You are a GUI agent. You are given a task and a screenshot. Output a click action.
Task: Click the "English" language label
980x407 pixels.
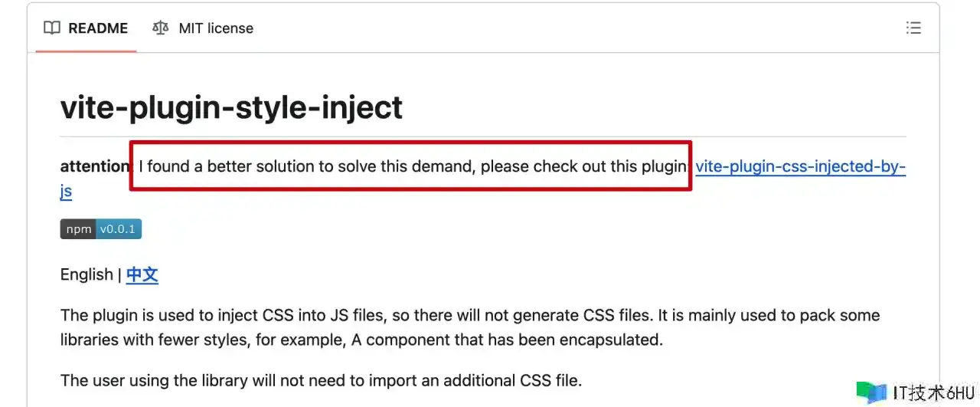point(87,274)
